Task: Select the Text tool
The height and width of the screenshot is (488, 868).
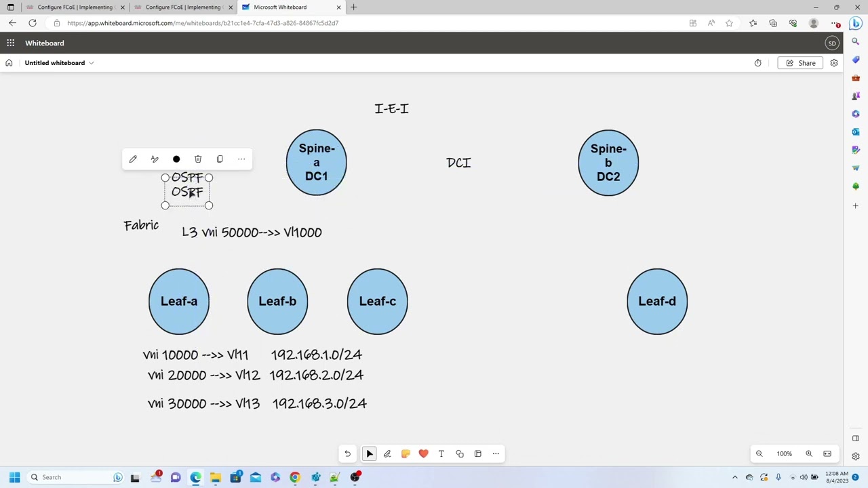Action: (x=441, y=454)
